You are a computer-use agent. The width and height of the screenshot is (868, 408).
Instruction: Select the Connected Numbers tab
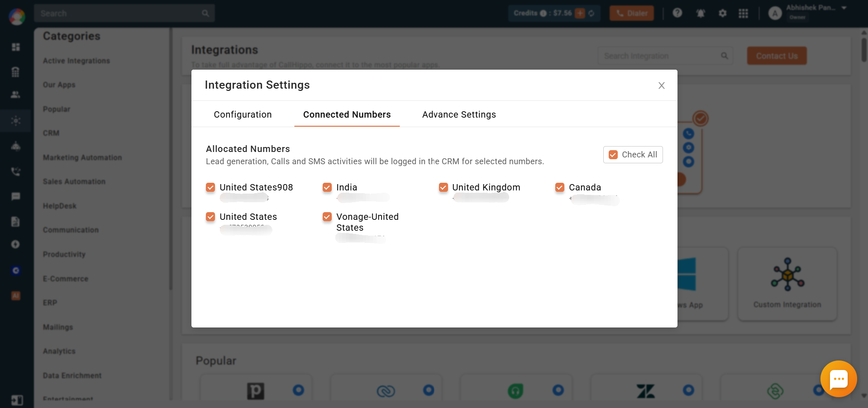pyautogui.click(x=347, y=114)
